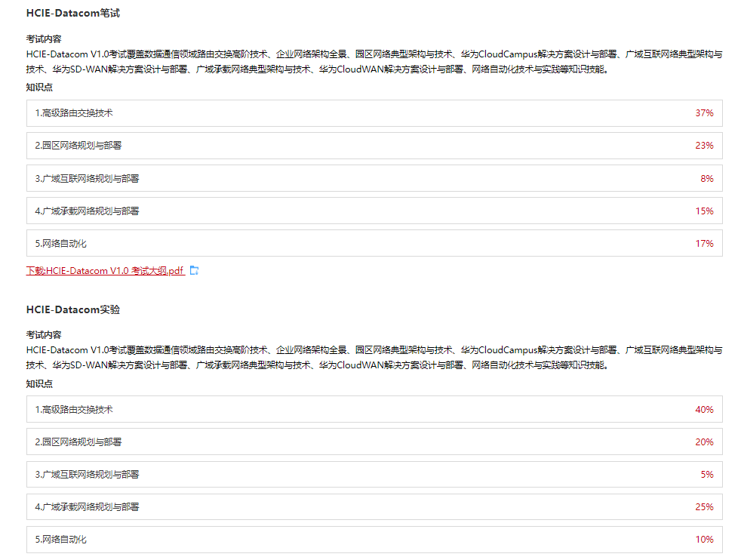This screenshot has width=741, height=560.
Task: Click the 25% value
Action: pyautogui.click(x=704, y=507)
